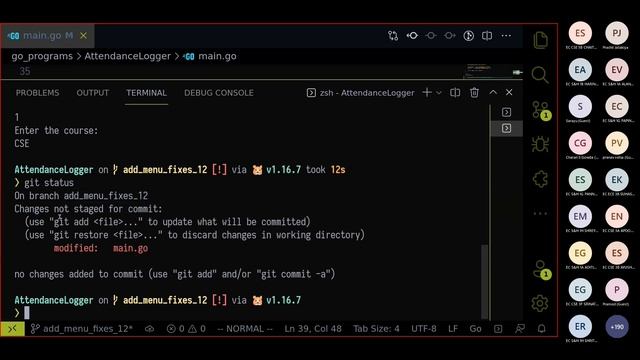640x360 pixels.
Task: Open the Run and Debug bug icon
Action: point(540,144)
